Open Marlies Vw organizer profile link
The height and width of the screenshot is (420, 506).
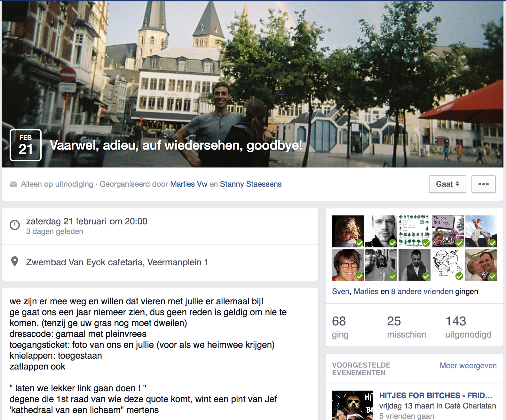[x=188, y=184]
